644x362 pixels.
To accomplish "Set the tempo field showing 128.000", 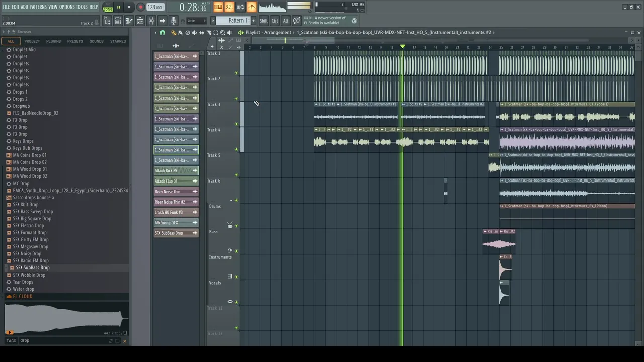I will click(x=155, y=8).
